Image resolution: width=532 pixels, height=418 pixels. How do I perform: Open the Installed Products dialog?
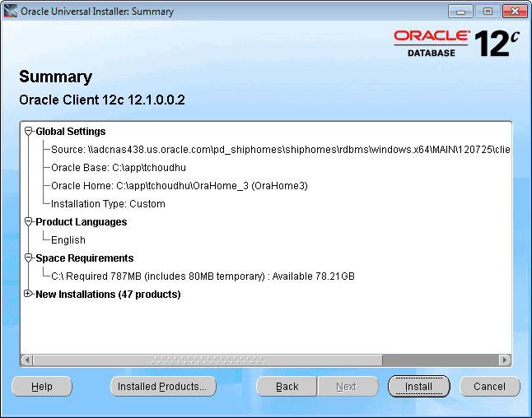[x=163, y=386]
